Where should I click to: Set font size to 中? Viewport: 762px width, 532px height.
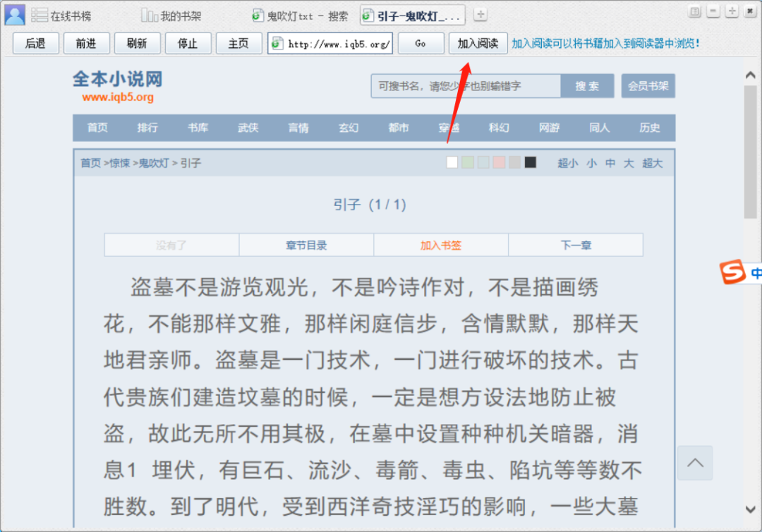tap(610, 163)
